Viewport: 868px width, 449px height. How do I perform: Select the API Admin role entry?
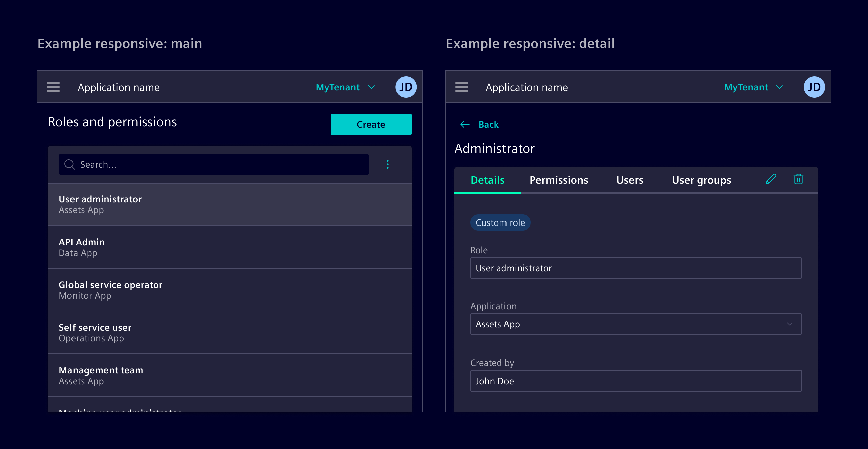pyautogui.click(x=230, y=247)
